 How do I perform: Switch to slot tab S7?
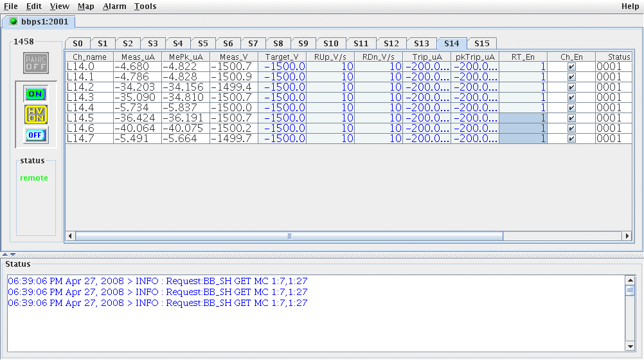pyautogui.click(x=253, y=43)
